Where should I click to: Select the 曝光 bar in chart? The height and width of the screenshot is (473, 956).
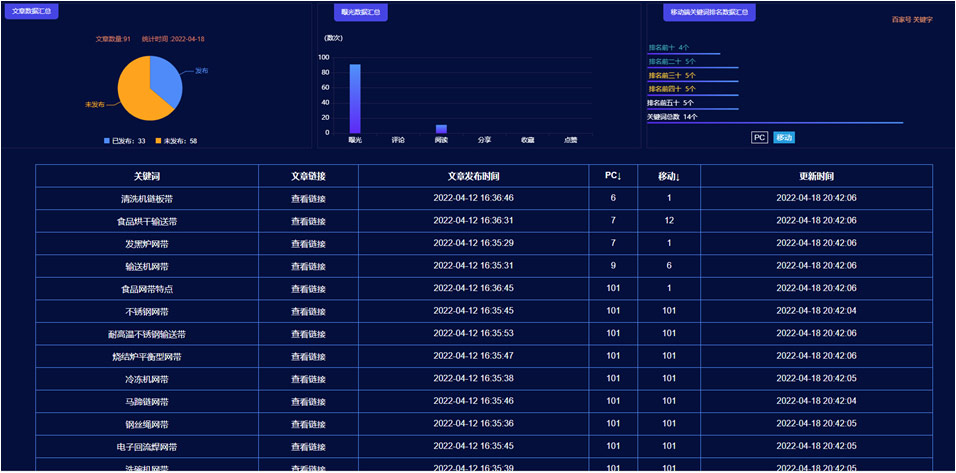click(355, 98)
